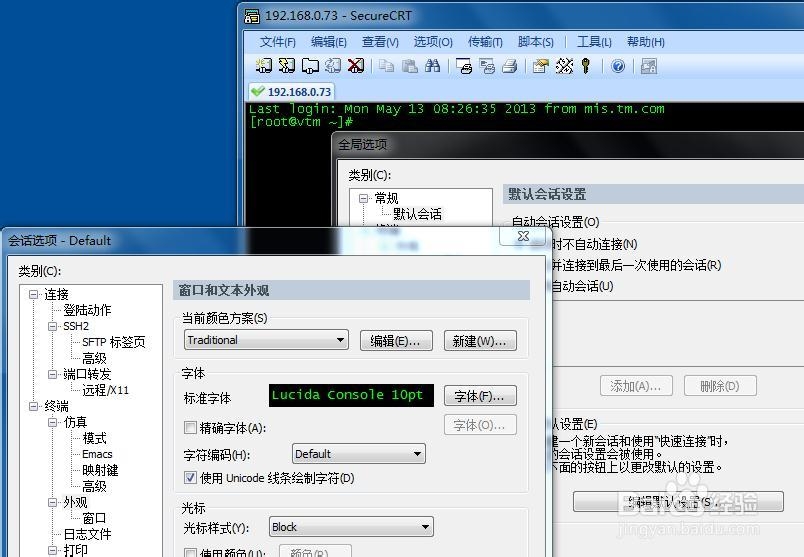
Task: Click the Reconnect toolbar icon
Action: [333, 66]
